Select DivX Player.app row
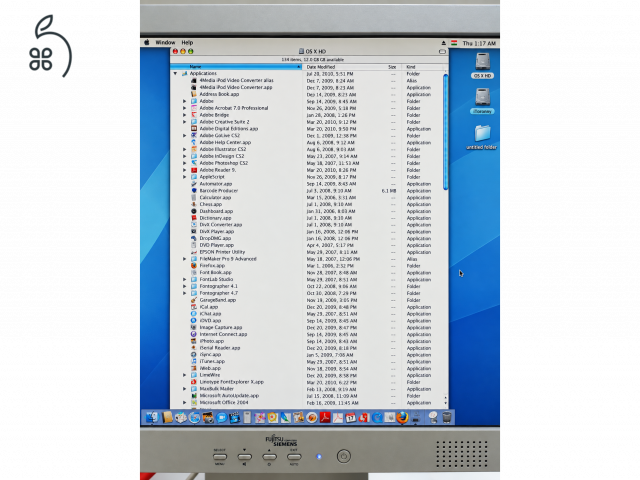The width and height of the screenshot is (640, 480). point(306,231)
